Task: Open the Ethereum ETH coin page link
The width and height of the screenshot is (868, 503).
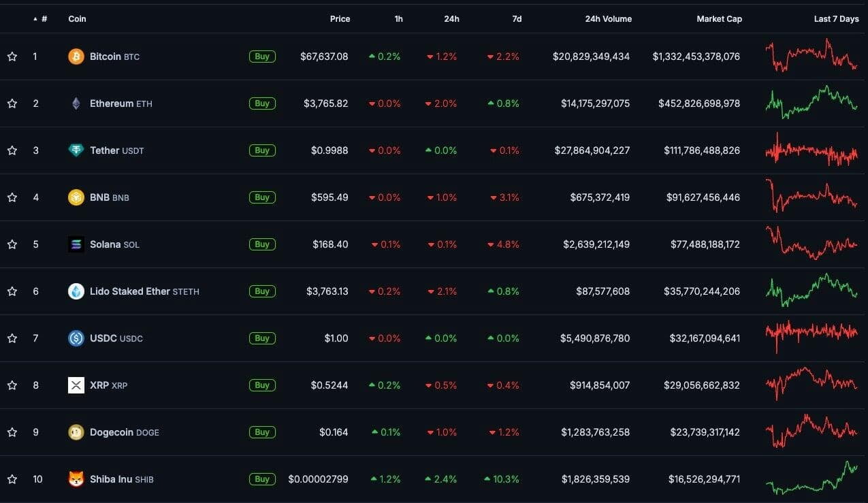Action: 121,103
